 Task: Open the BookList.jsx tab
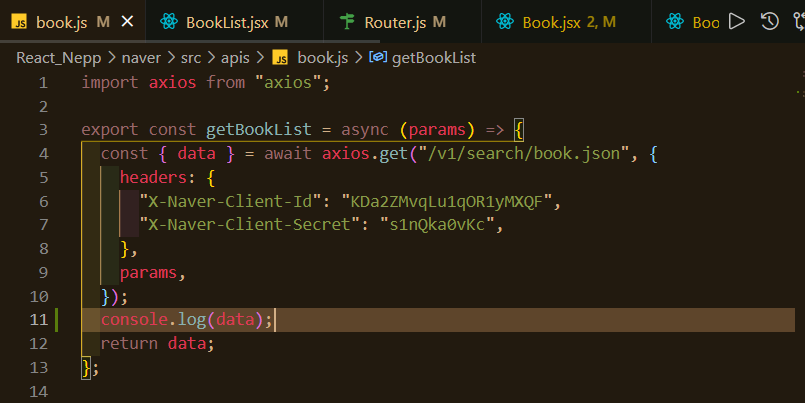235,22
